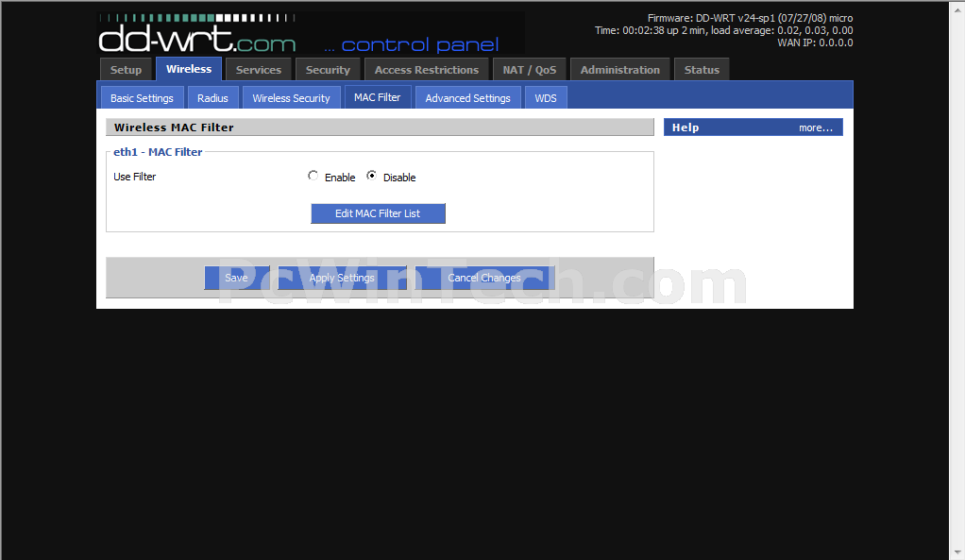Switch to Access Restrictions tab
The image size is (965, 560).
pos(427,70)
